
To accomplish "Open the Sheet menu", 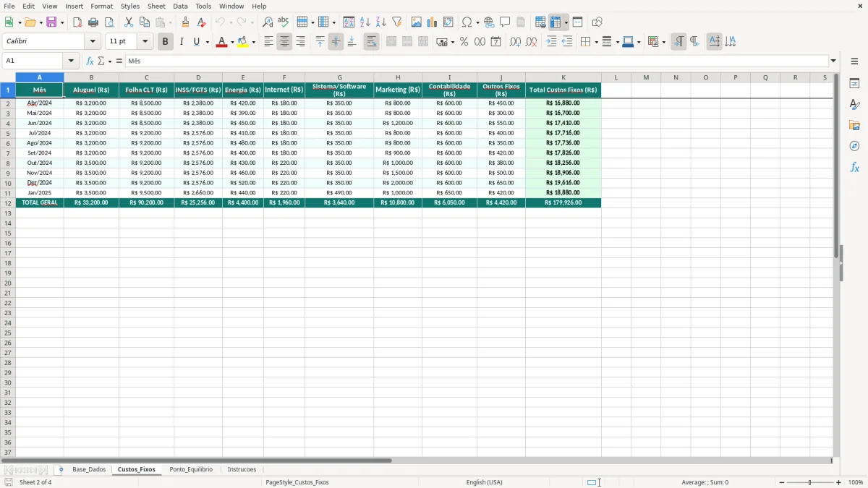I will (x=156, y=6).
